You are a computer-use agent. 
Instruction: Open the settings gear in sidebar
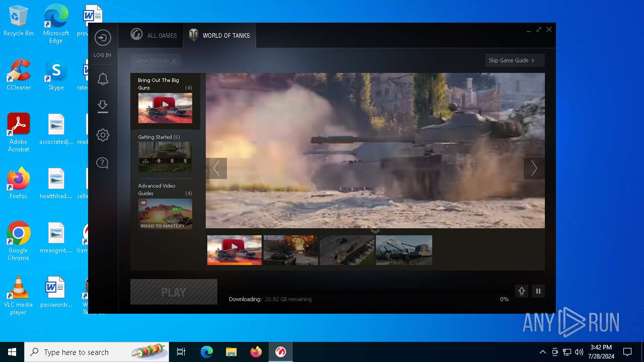[x=103, y=135]
